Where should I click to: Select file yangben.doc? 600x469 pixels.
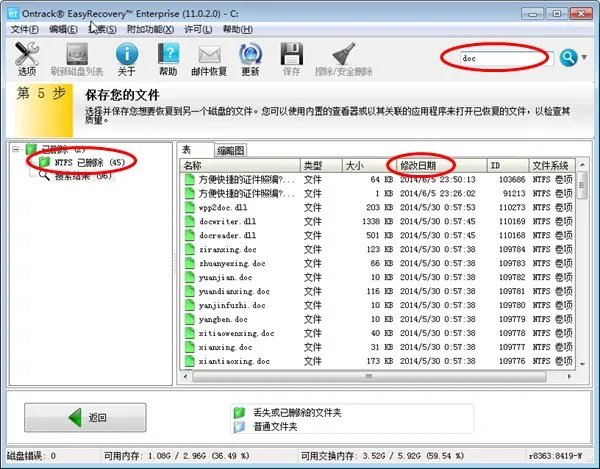[x=223, y=319]
